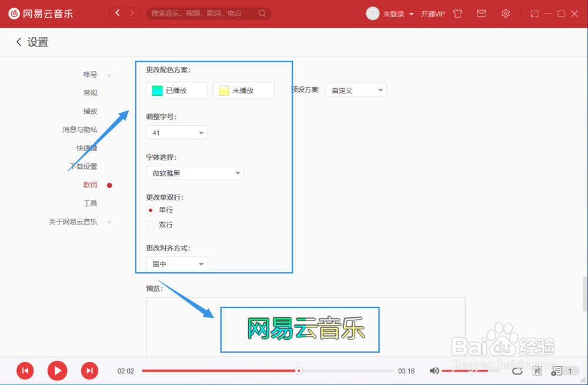This screenshot has width=588, height=385.
Task: Expand the 未登录 account menu arrow
Action: point(412,14)
